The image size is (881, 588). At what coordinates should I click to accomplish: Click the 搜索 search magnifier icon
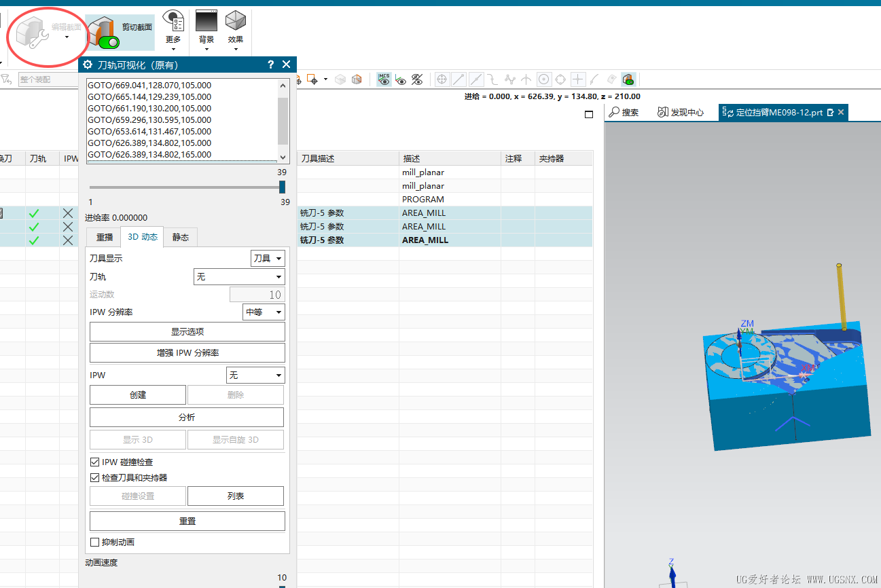(x=615, y=113)
